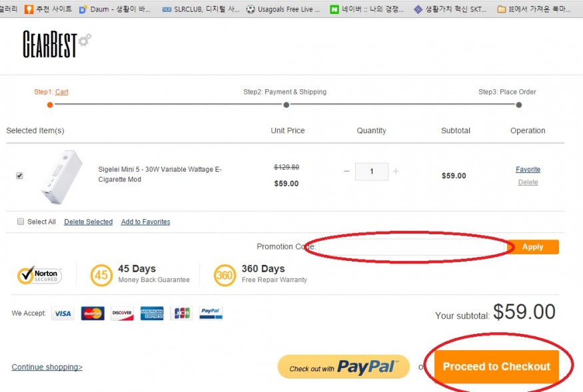Click the MasterCard payment icon

93,313
